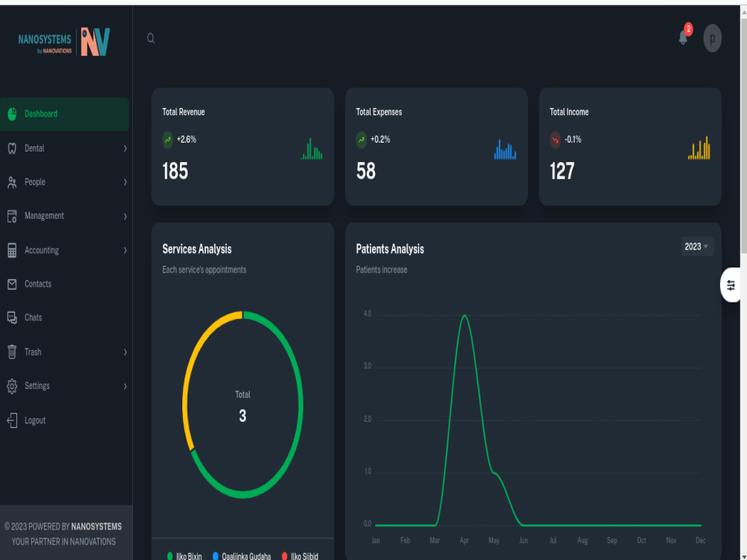Open the Management menu item

point(64,217)
